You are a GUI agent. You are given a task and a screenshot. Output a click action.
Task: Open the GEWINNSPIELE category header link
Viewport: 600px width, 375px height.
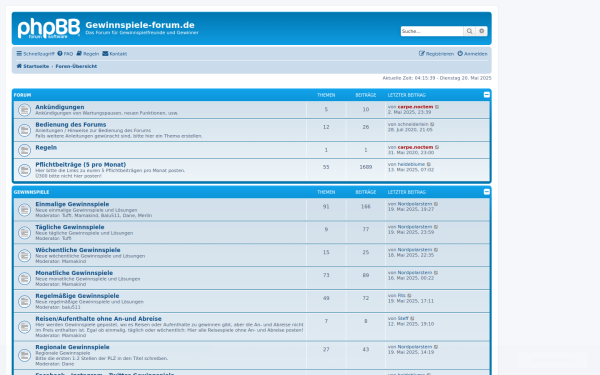31,192
